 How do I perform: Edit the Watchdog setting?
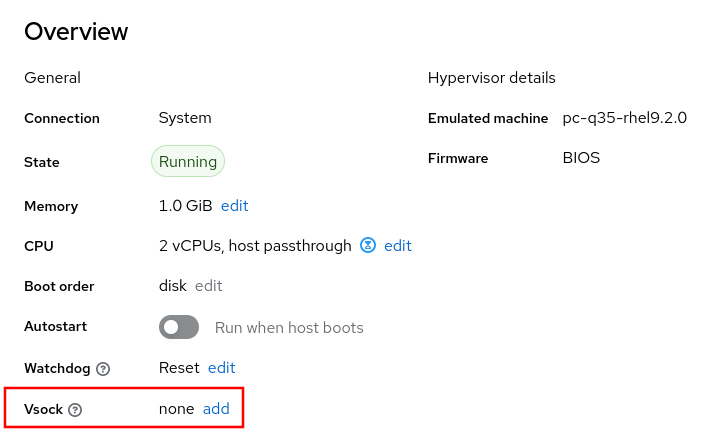click(221, 368)
